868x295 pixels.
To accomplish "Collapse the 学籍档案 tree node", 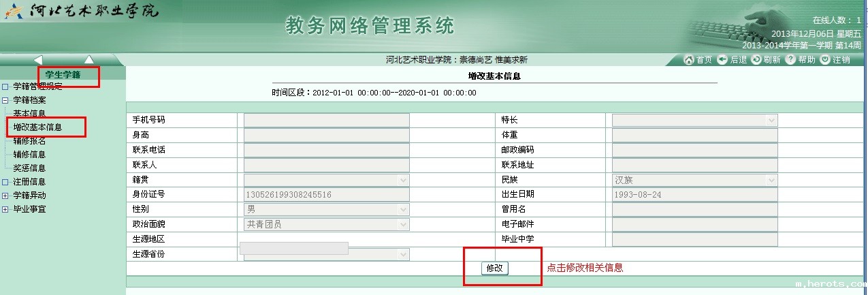I will point(5,100).
